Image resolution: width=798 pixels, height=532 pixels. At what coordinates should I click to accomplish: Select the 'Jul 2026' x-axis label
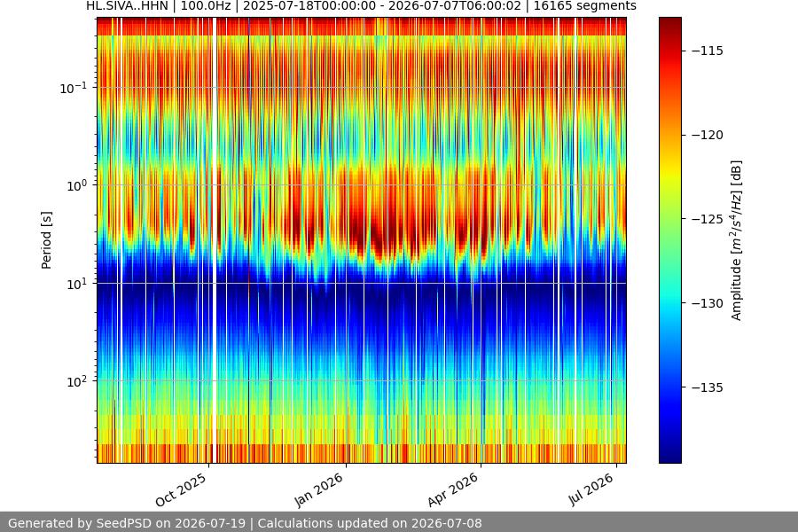tap(591, 489)
